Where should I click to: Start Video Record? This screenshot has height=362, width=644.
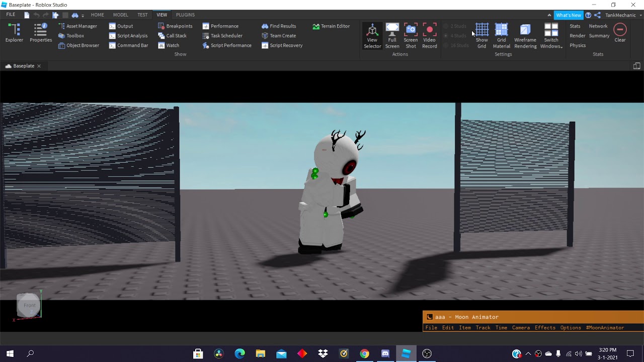(430, 36)
